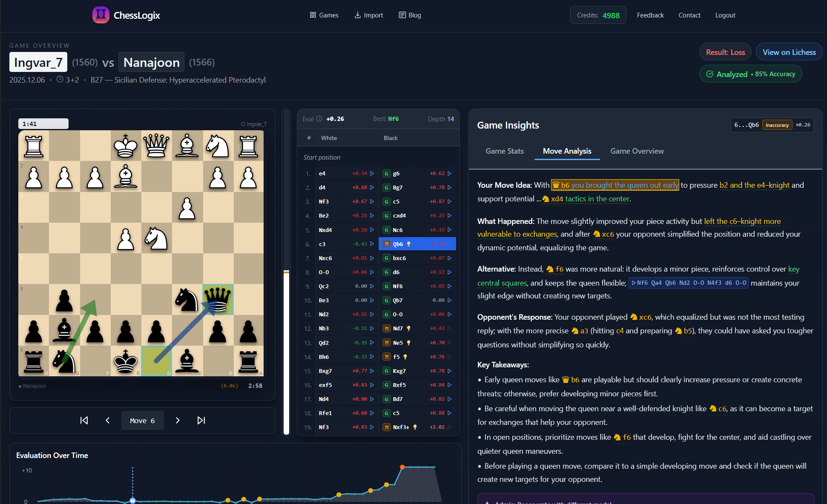Screen dimensions: 827x504
Task: Click the lightbulb icon next to Qb6
Action: [408, 244]
